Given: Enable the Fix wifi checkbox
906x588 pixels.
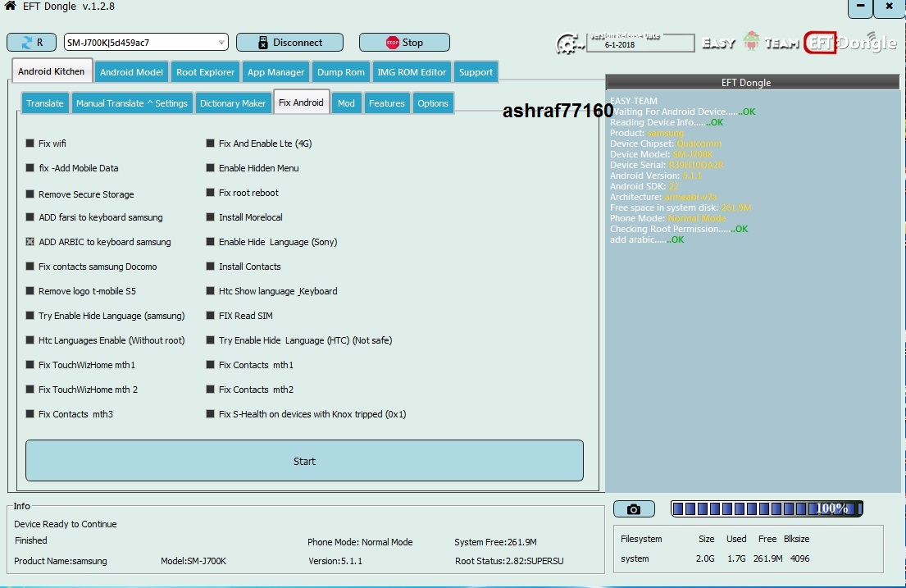Looking at the screenshot, I should [x=30, y=144].
